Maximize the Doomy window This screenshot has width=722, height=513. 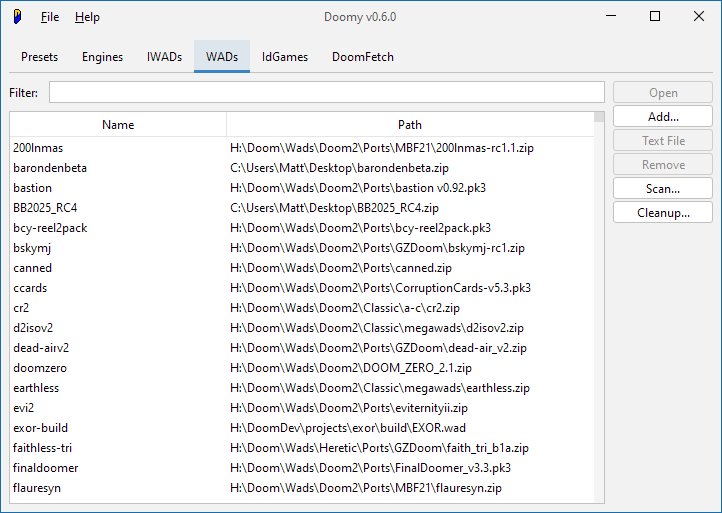click(655, 17)
